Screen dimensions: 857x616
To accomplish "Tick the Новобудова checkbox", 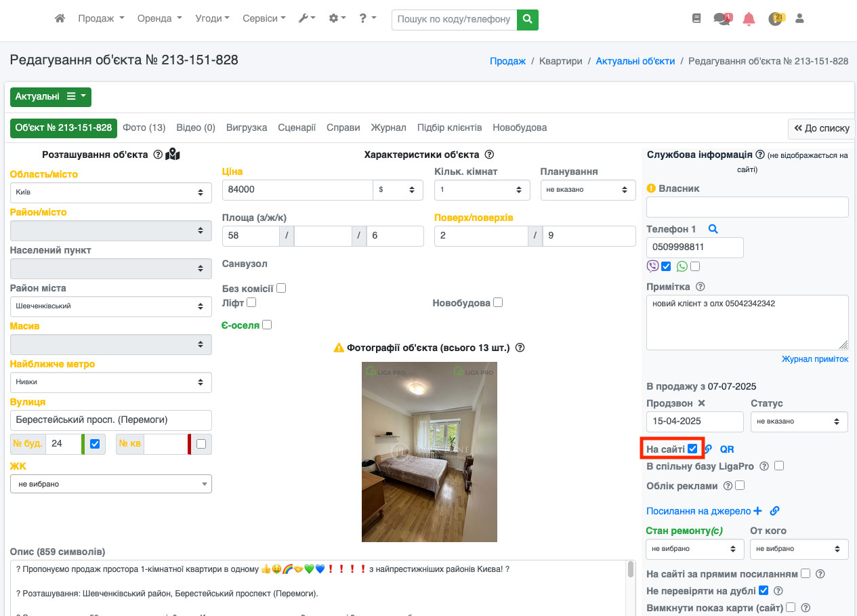I will 498,303.
